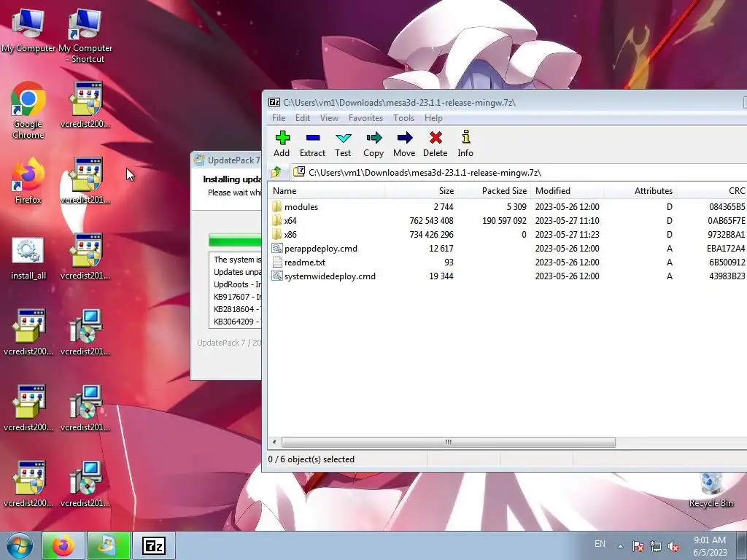Select the install_all desktop icon
This screenshot has width=747, height=560.
pyautogui.click(x=28, y=257)
